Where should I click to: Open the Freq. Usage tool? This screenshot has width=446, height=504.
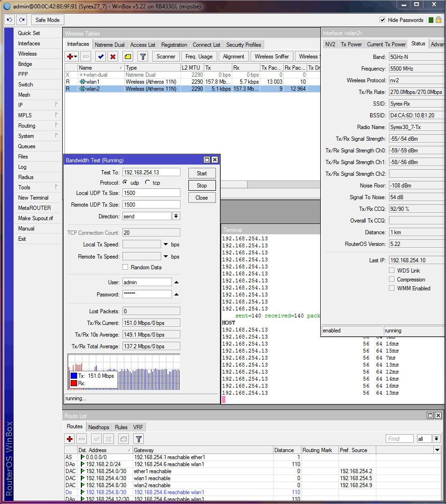tap(199, 57)
